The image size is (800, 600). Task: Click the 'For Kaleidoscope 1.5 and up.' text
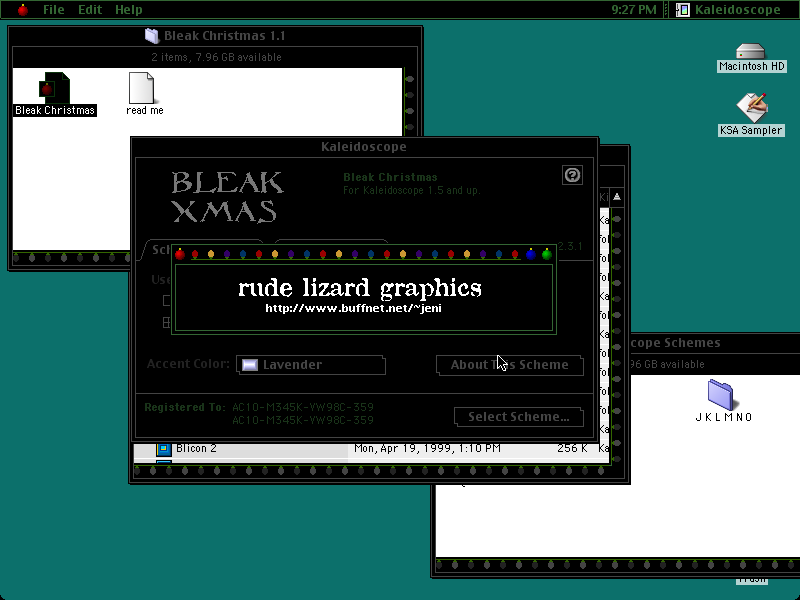(x=412, y=190)
